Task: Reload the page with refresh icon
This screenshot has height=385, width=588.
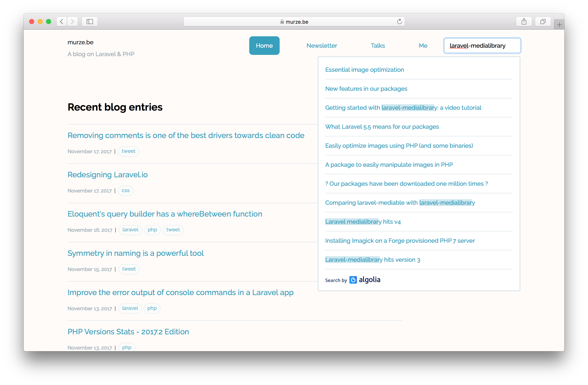Action: coord(399,22)
